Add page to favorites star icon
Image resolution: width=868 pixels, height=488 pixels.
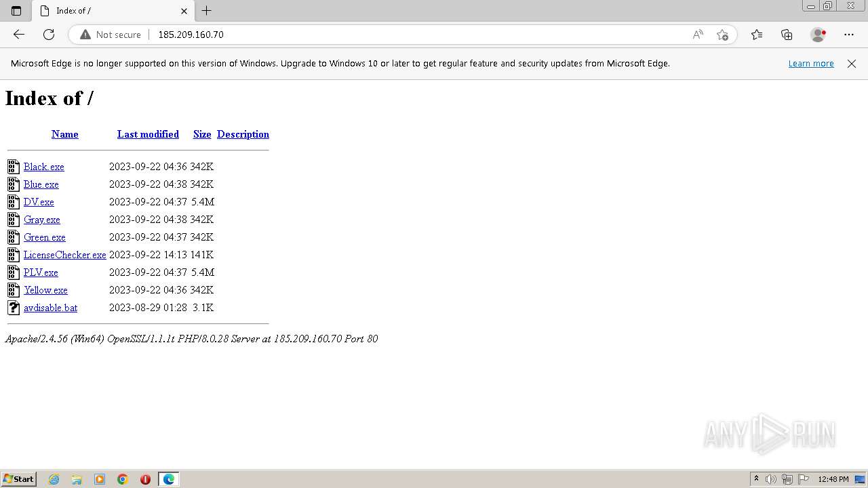click(x=722, y=35)
